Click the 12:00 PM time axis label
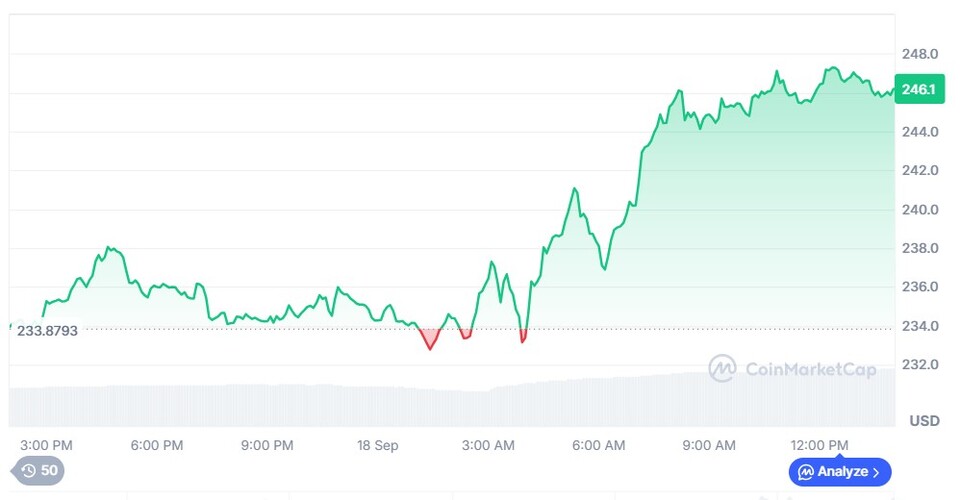The image size is (960, 500). tap(818, 445)
